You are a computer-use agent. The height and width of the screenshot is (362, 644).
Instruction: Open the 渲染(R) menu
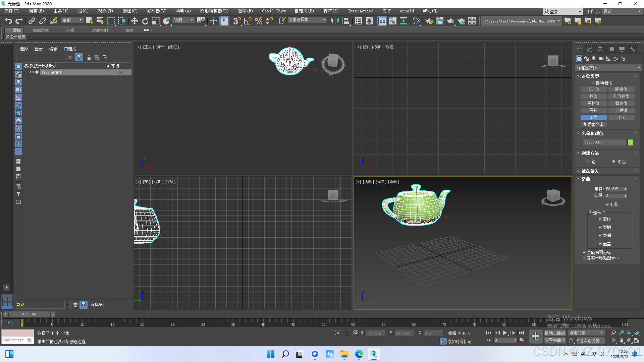245,11
